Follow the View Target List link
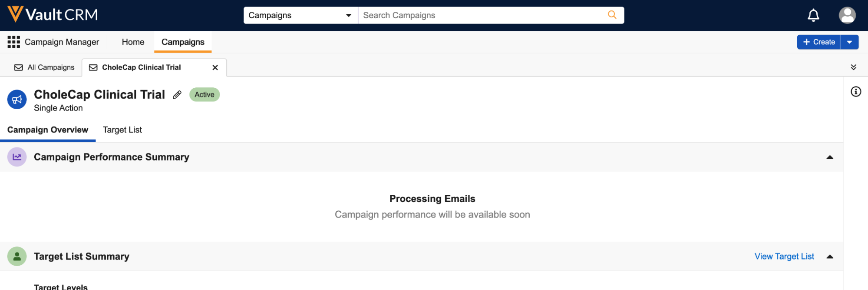Viewport: 868px width, 290px height. pos(784,257)
